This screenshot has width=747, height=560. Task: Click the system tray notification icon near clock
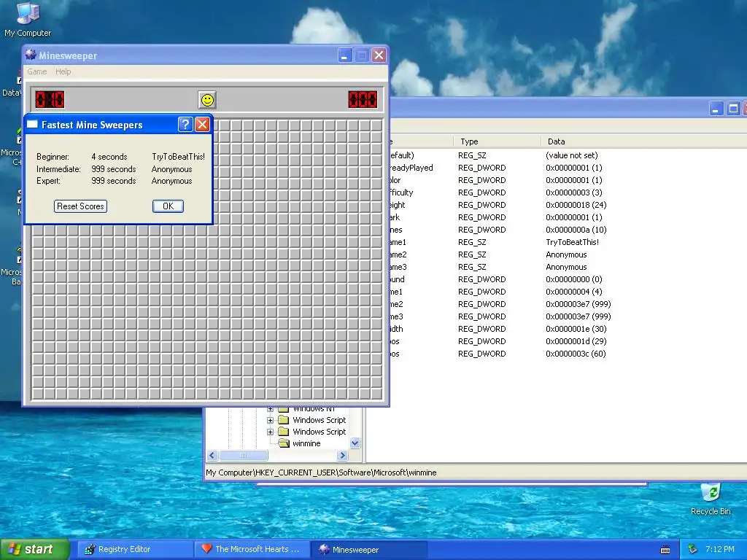point(693,549)
